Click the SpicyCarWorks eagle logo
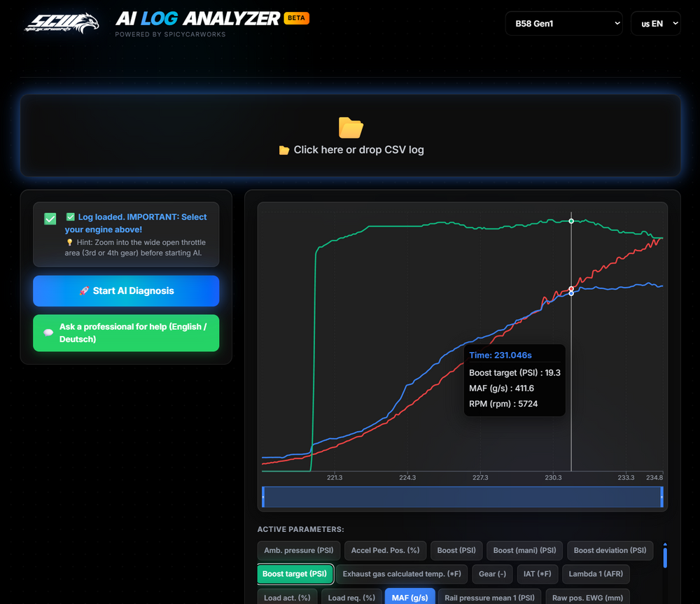Viewport: 700px width, 604px height. [x=62, y=22]
